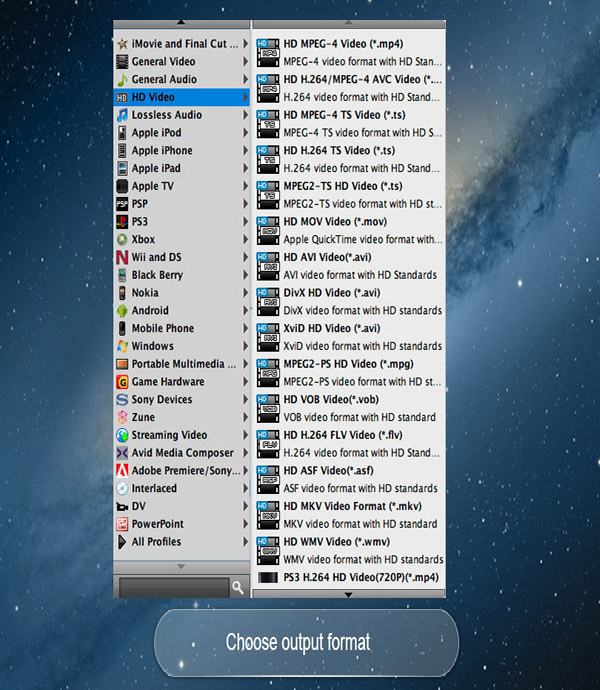Choose HD MPEG-4 Video (*.mp4) format
Image resolution: width=600 pixels, height=690 pixels.
tap(350, 52)
